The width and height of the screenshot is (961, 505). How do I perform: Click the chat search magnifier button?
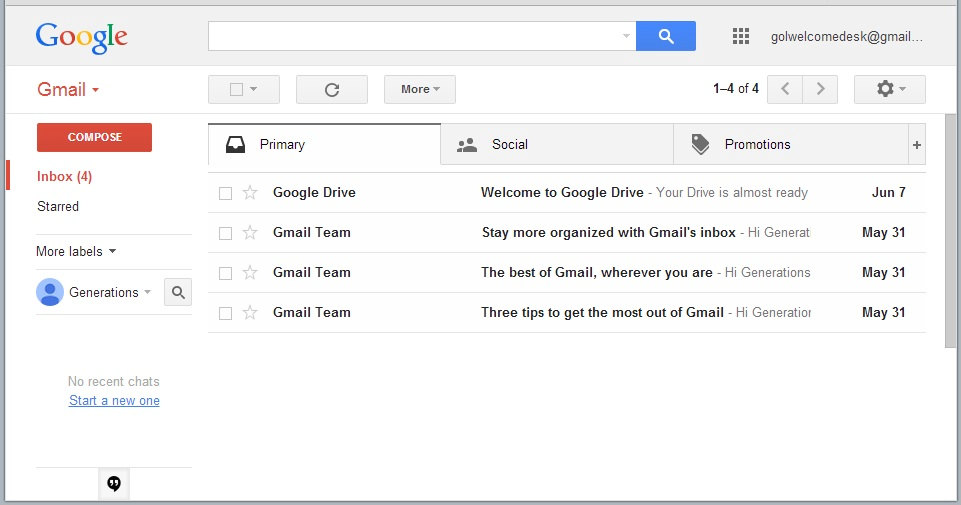click(178, 292)
